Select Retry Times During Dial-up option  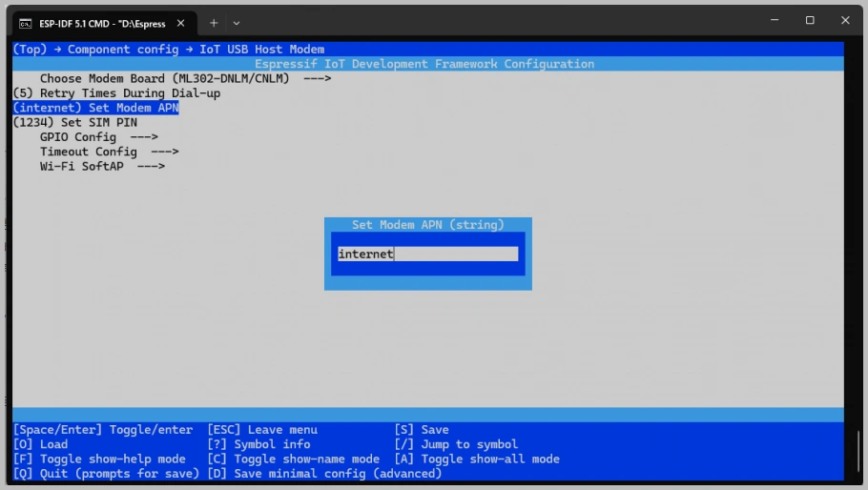pos(116,93)
